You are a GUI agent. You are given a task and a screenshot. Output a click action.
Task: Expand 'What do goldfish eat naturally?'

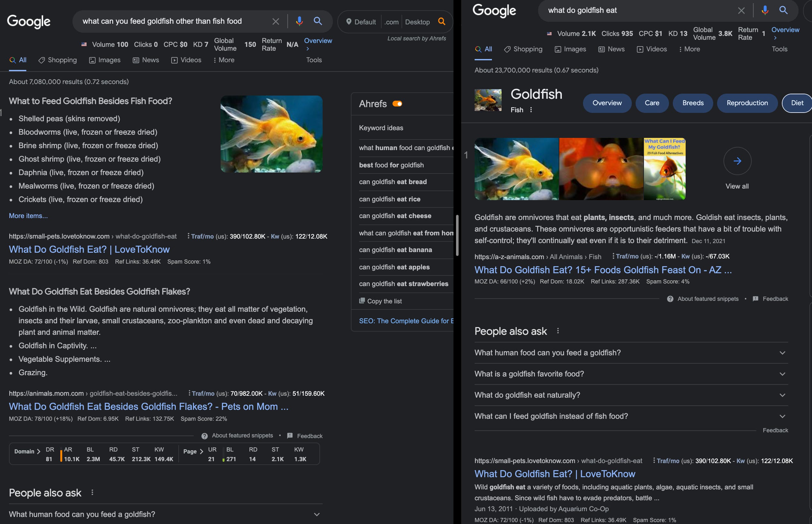click(631, 395)
